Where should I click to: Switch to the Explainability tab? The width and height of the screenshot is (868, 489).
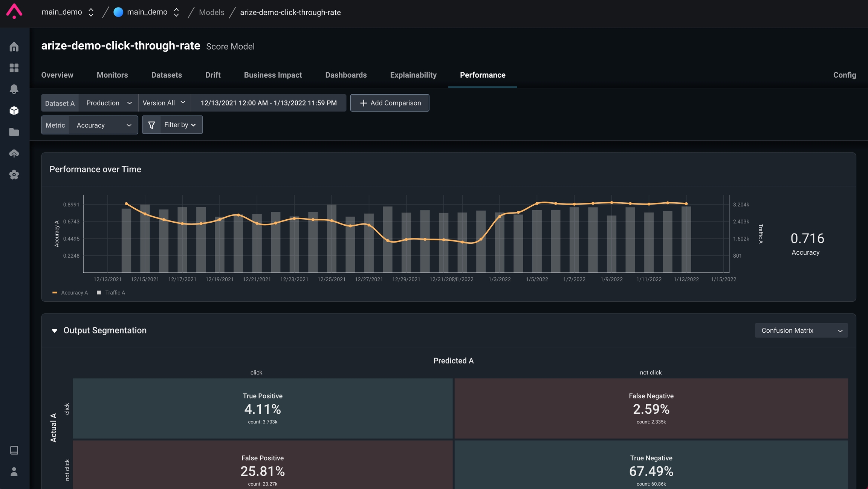[x=413, y=75]
